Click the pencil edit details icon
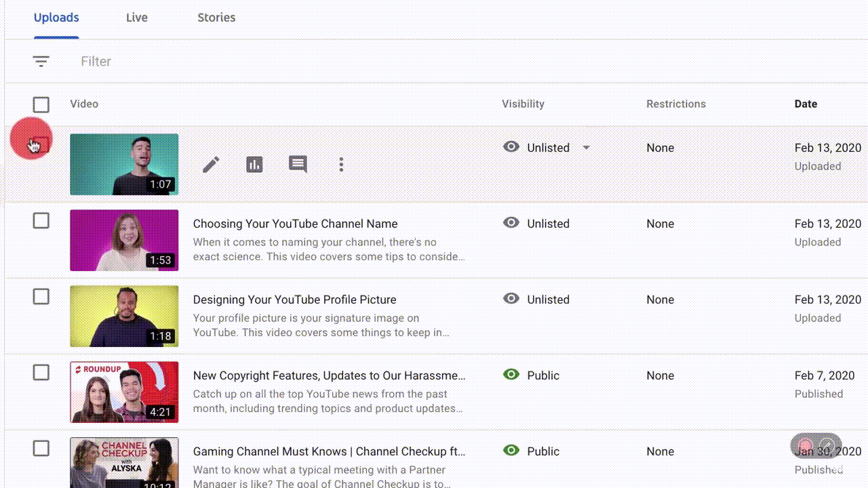Screen dimensions: 868x488 pos(211,164)
